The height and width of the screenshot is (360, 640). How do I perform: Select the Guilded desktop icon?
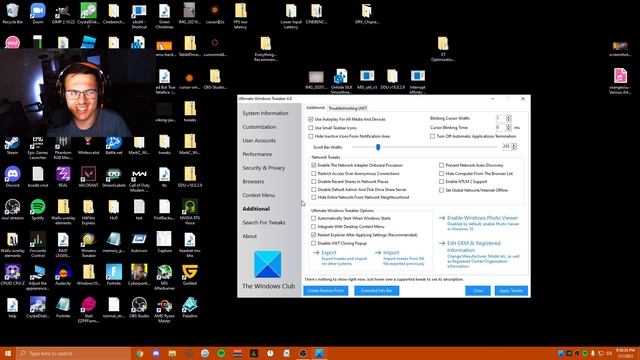tap(190, 275)
